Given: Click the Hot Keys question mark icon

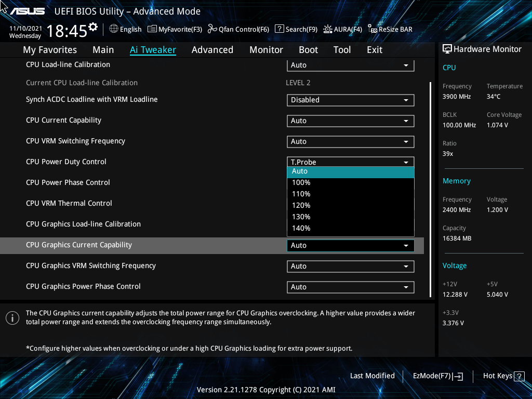Looking at the screenshot, I should tap(519, 376).
